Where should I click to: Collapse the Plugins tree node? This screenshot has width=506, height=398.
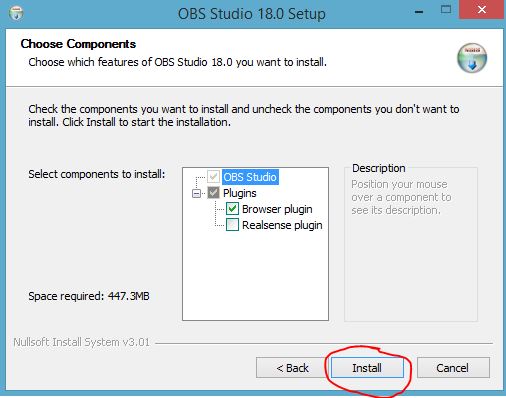pos(197,193)
